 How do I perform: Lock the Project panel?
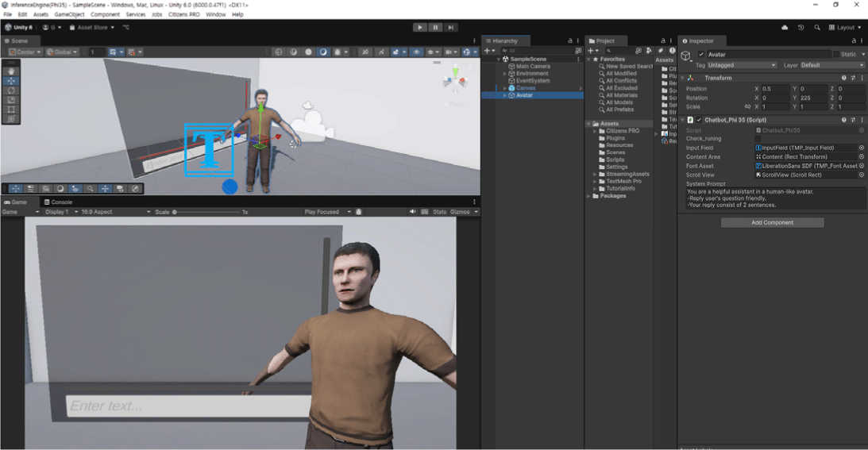pos(662,41)
